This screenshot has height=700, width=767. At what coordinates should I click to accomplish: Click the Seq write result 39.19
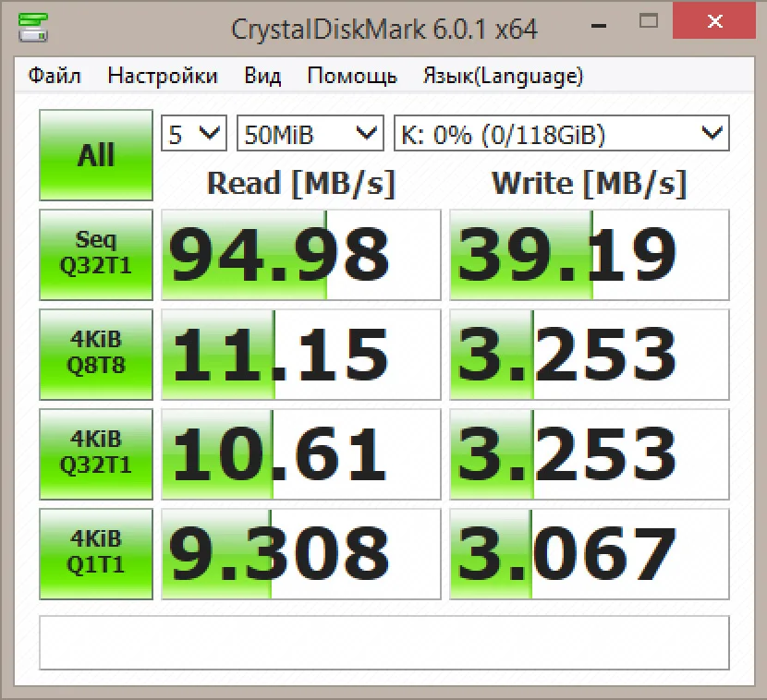coord(590,255)
